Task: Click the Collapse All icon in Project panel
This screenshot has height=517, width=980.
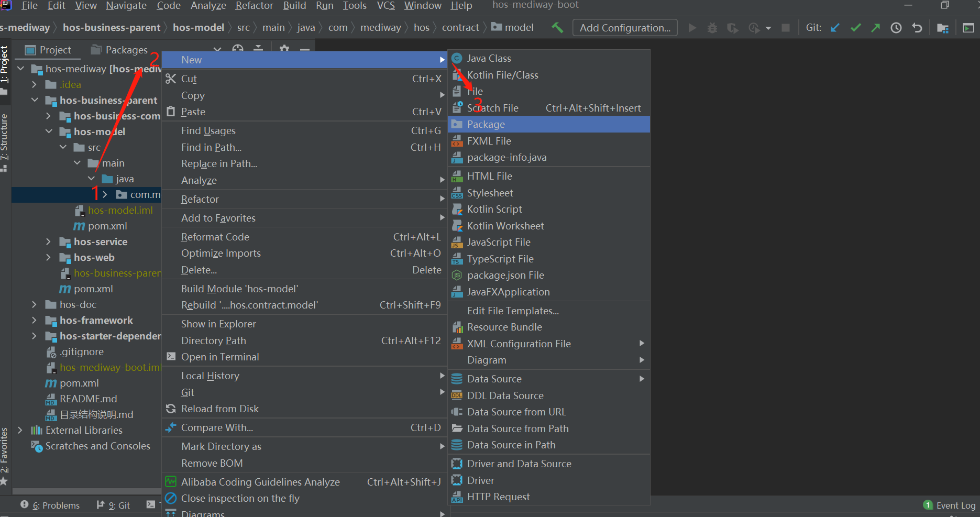Action: (258, 49)
